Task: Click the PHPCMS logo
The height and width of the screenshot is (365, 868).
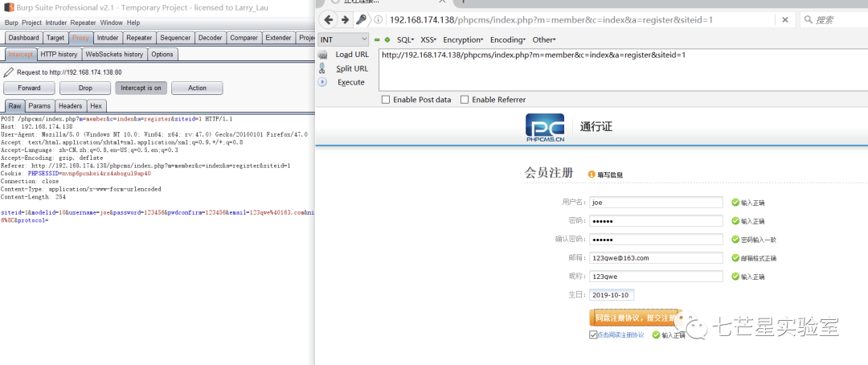Action: pyautogui.click(x=545, y=128)
